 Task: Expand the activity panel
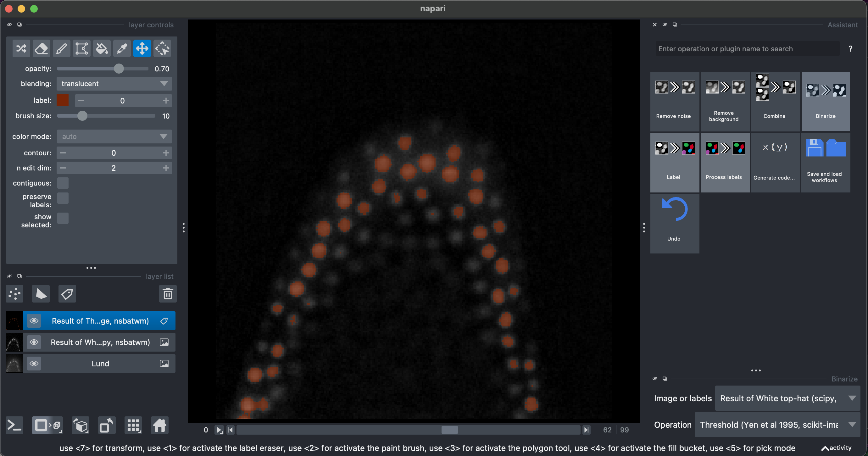[x=836, y=448]
